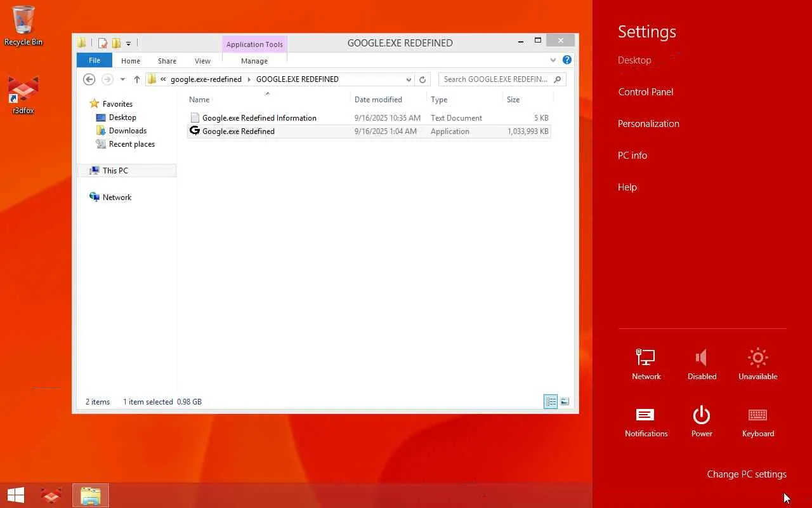Select This PC in the navigation pane
Viewport: 812px width, 508px height.
click(115, 171)
